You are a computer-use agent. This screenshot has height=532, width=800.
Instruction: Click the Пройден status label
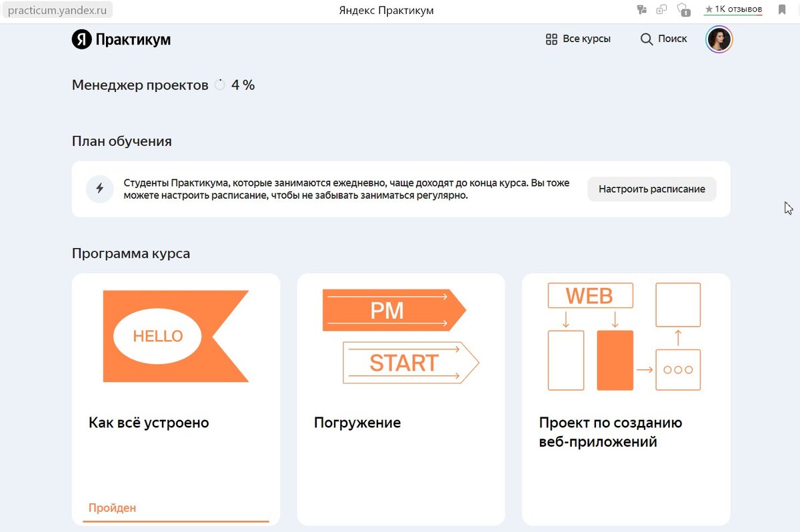click(x=112, y=508)
